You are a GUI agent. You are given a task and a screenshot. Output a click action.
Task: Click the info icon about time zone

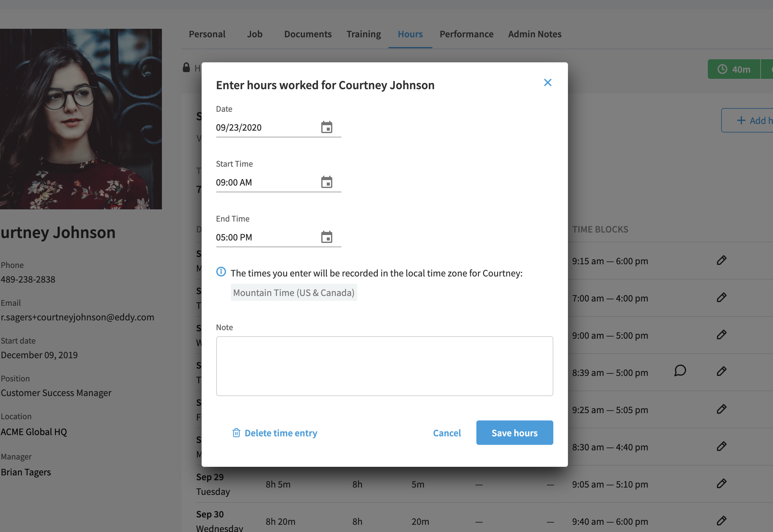pos(221,272)
